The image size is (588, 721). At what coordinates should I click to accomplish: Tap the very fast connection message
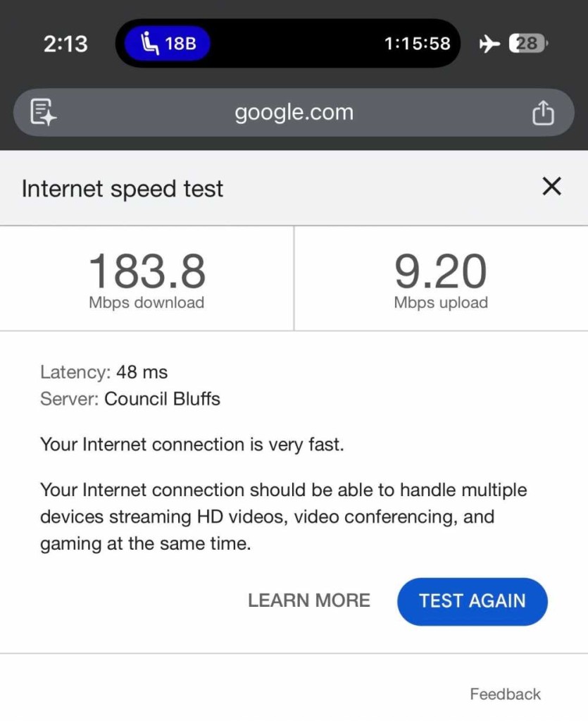click(193, 445)
